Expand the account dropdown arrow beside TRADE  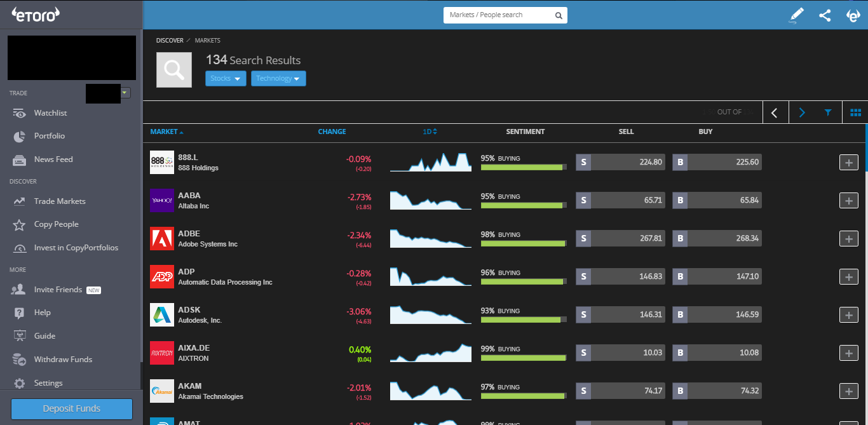click(125, 93)
